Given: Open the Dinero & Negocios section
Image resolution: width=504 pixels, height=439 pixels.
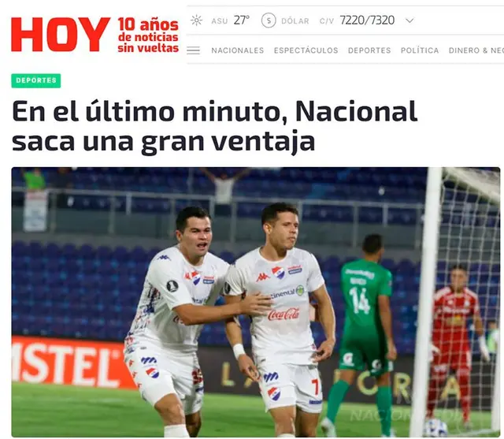Looking at the screenshot, I should point(476,50).
